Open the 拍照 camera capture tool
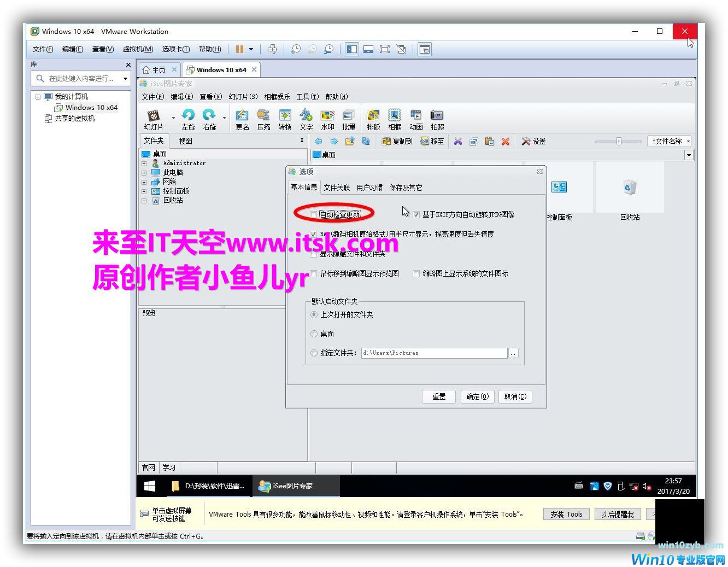The image size is (728, 567). (x=437, y=119)
